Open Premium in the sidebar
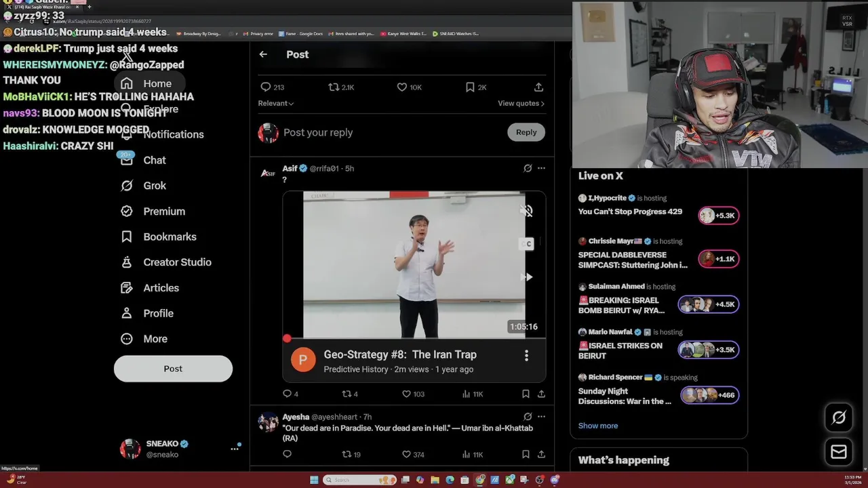This screenshot has height=488, width=868. point(153,211)
